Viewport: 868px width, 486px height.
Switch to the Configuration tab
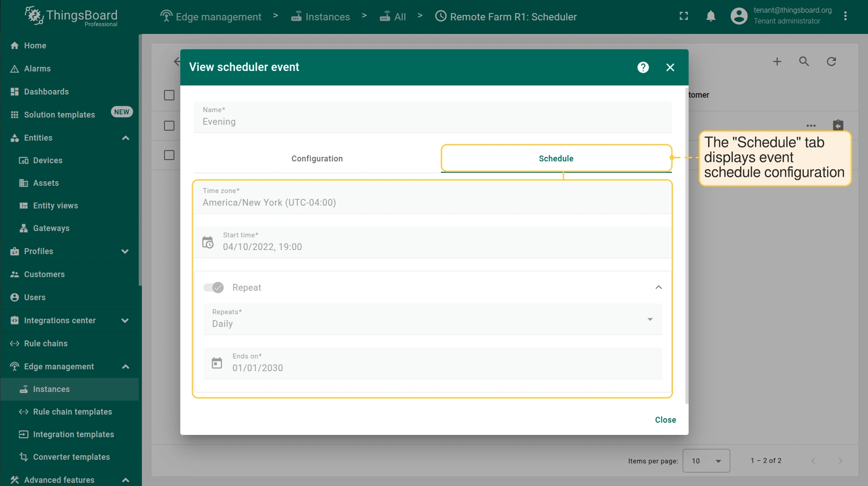[317, 159]
